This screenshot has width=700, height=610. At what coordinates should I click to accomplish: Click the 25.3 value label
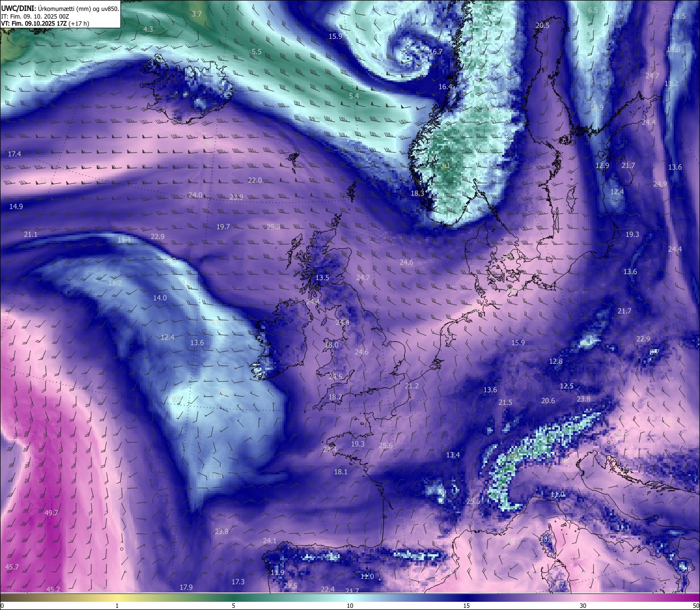273,227
